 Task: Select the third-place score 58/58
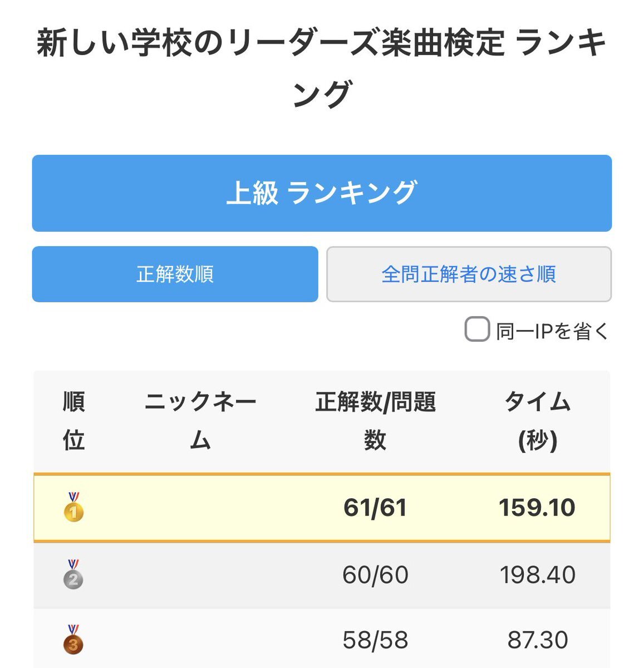(x=375, y=640)
